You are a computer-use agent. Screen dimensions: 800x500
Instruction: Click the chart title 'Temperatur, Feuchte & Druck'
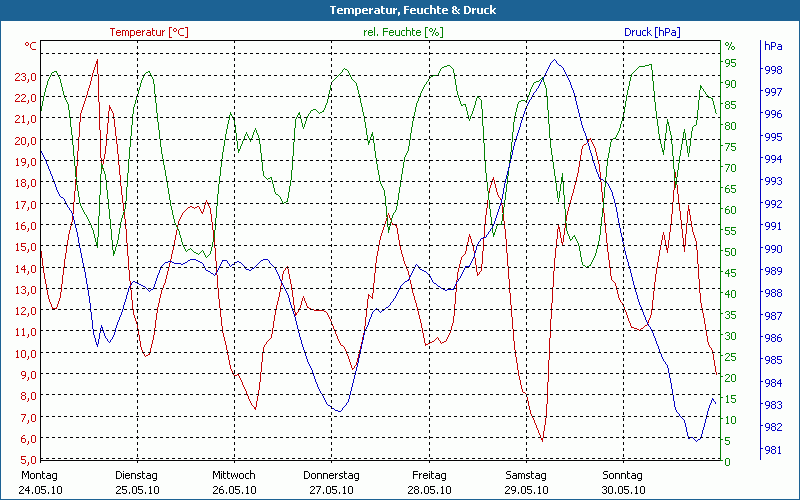(x=412, y=10)
